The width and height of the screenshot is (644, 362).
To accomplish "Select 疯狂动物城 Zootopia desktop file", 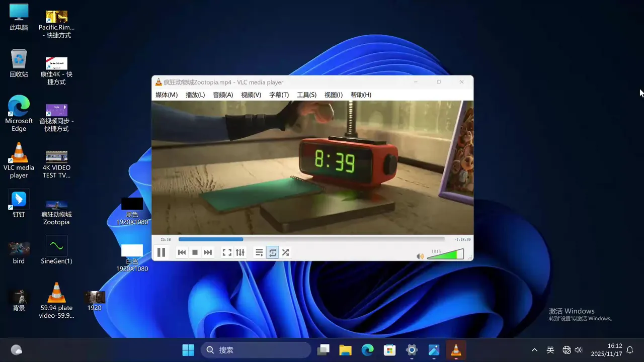I will point(56,212).
